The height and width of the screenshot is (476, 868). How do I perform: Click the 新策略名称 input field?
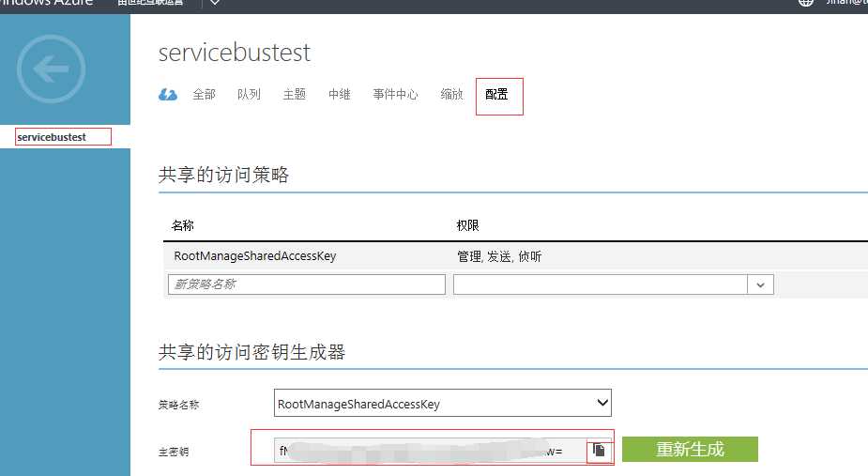pos(307,284)
